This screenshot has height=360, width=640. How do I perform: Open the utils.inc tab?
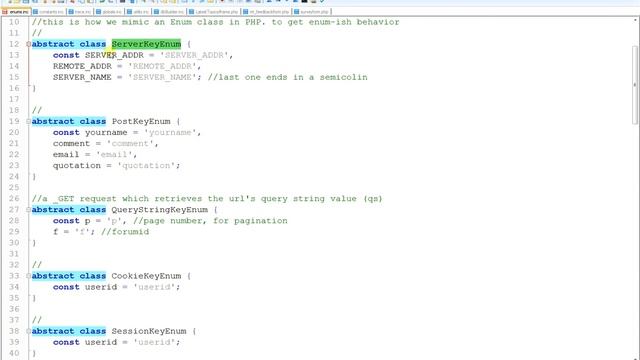tap(138, 12)
